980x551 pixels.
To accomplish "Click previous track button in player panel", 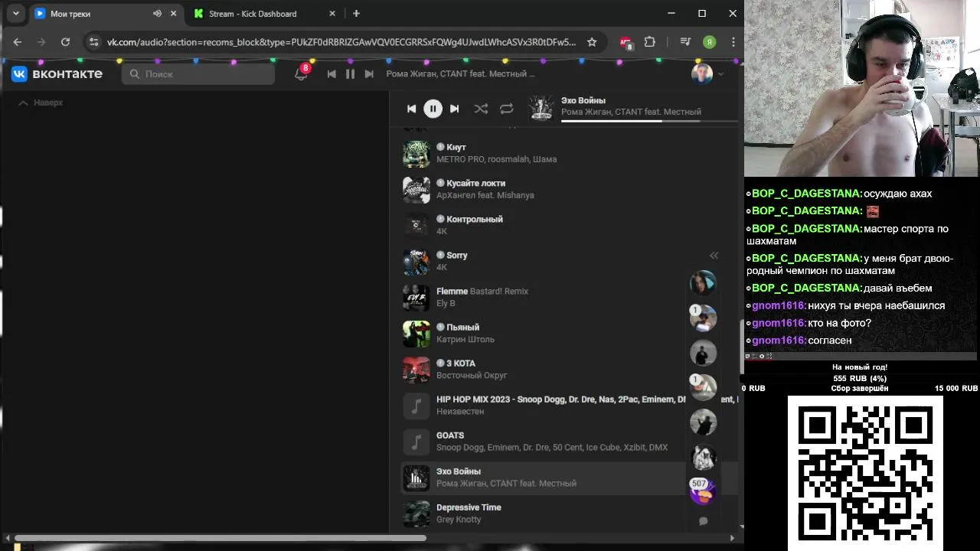I will point(411,109).
